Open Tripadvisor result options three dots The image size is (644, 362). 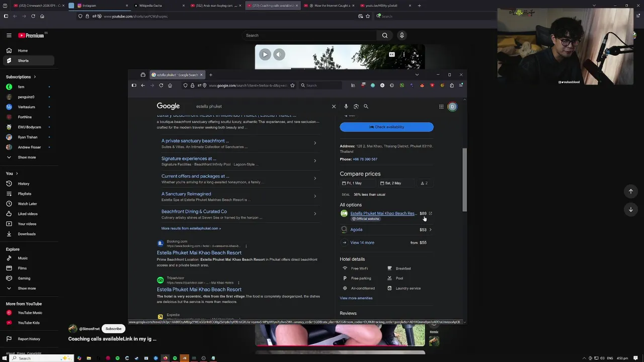pyautogui.click(x=238, y=283)
